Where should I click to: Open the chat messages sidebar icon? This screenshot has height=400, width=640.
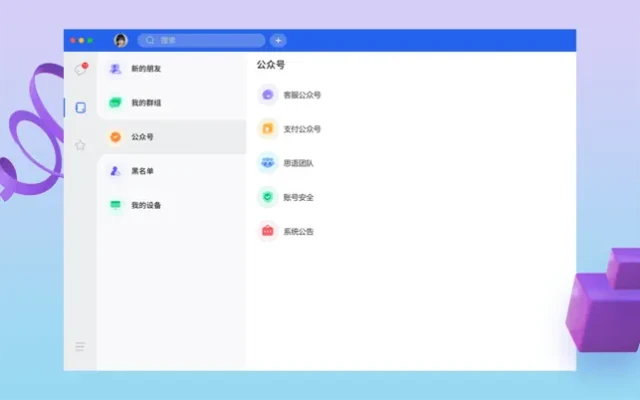tap(80, 70)
